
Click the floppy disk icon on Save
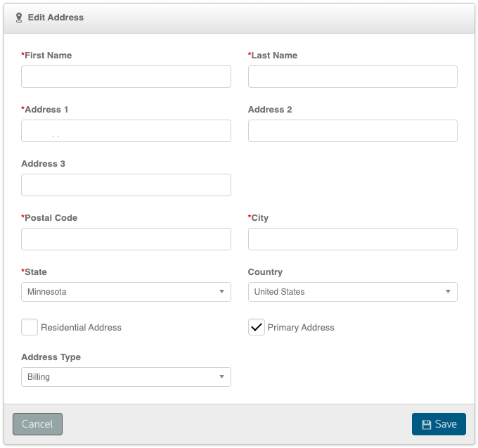click(x=426, y=424)
